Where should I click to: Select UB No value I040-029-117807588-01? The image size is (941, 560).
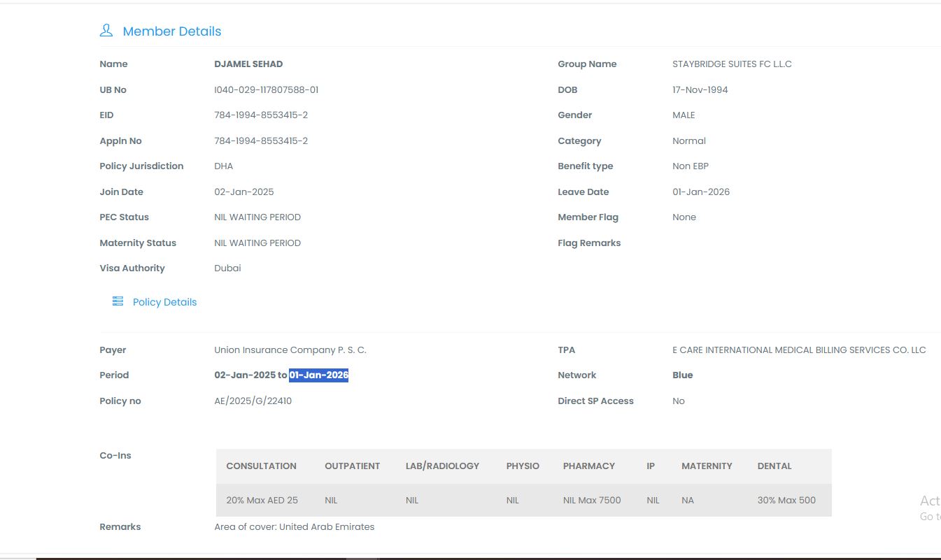[x=267, y=89]
